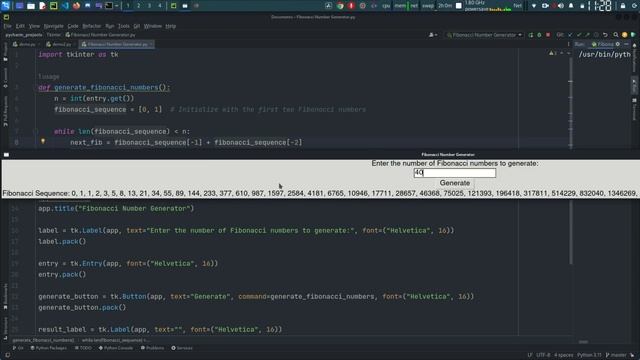
Task: Click the Rollback undo arrow icon
Action: tap(605, 35)
